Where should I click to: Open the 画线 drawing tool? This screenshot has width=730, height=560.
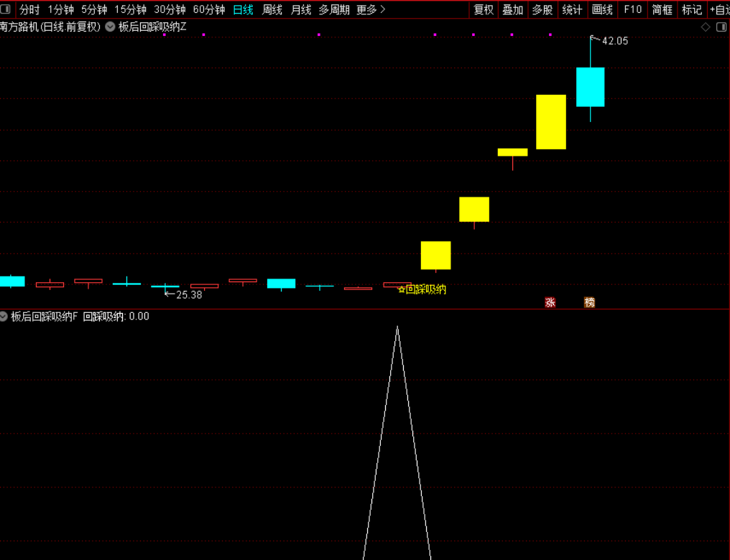coord(602,10)
